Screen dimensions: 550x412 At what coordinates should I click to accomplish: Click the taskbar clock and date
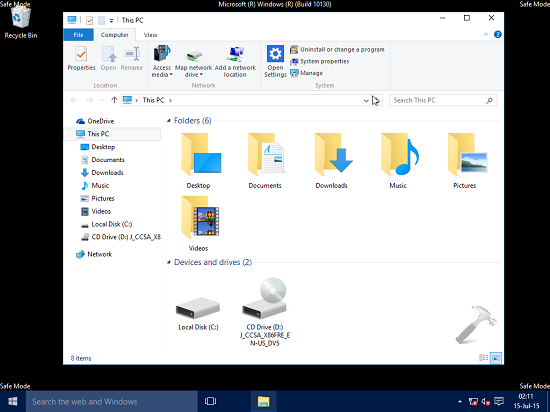click(526, 401)
